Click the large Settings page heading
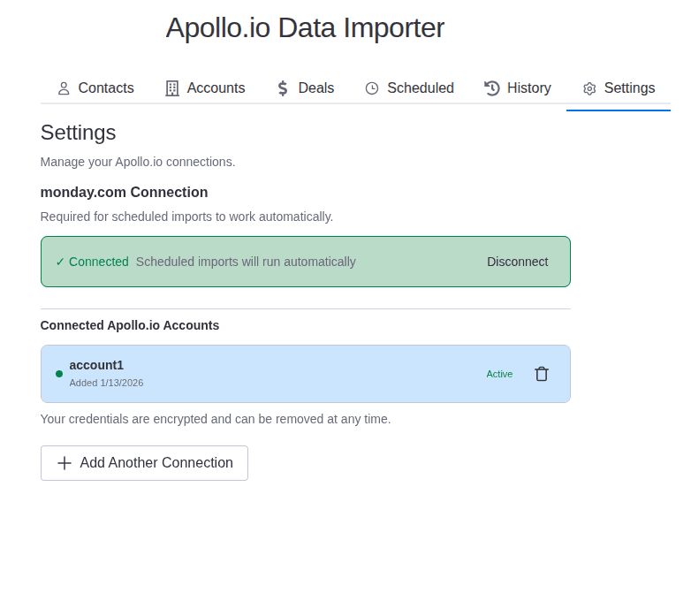This screenshot has height=616, width=691. coord(78,133)
